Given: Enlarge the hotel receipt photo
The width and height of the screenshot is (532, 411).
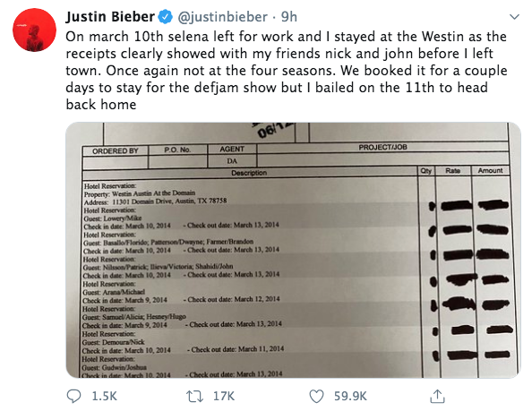Looking at the screenshot, I should coord(293,250).
